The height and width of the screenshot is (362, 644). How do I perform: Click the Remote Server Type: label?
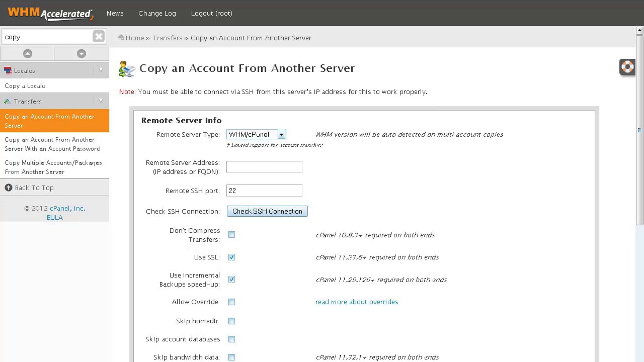click(x=188, y=134)
